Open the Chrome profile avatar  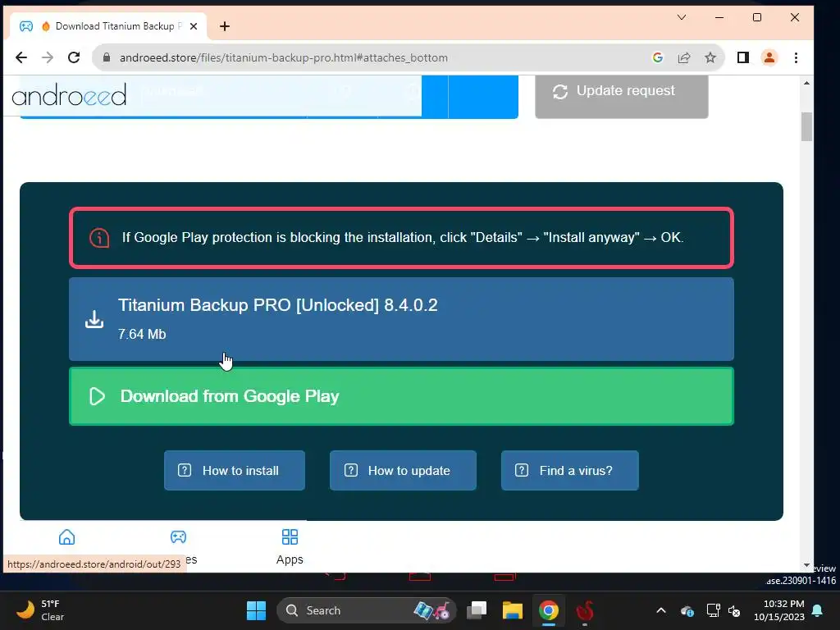pyautogui.click(x=769, y=57)
